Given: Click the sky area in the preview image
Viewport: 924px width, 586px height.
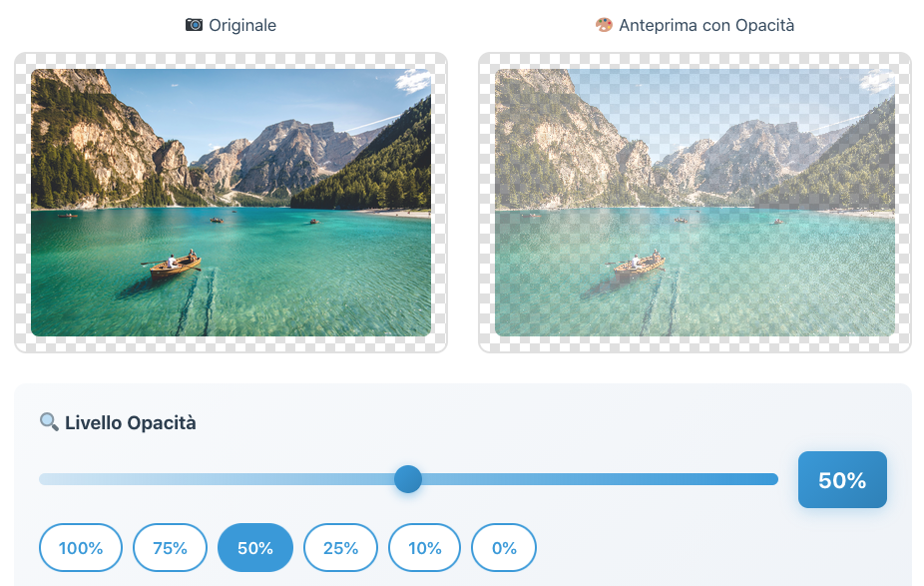Looking at the screenshot, I should [698, 95].
